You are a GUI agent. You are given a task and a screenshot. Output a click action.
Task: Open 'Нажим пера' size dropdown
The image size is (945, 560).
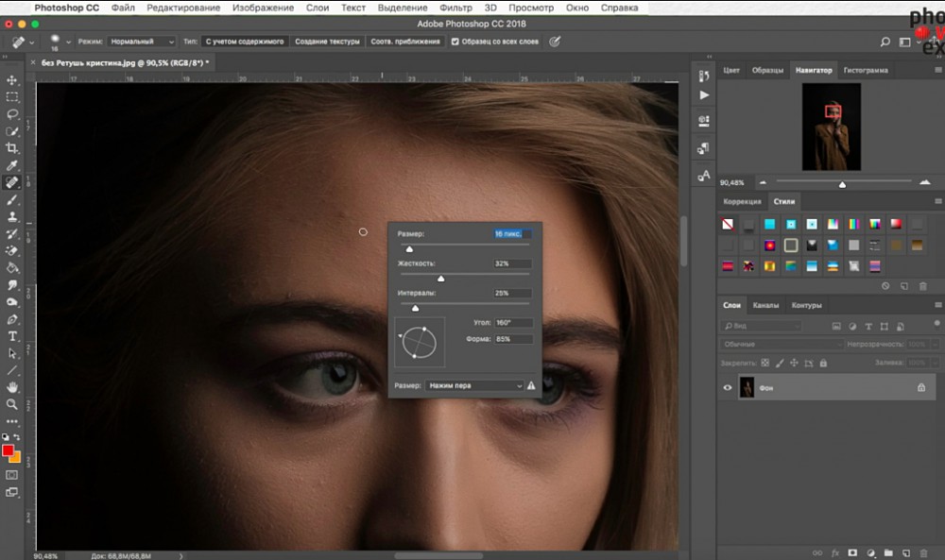[x=474, y=385]
